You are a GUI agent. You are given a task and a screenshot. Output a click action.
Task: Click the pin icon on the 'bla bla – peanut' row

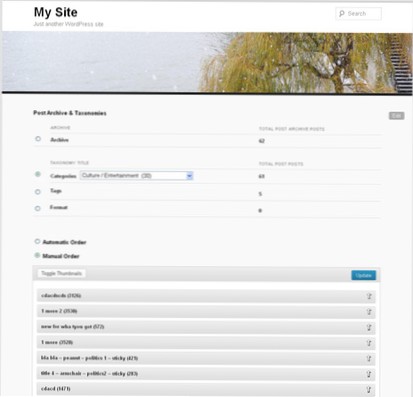tap(369, 358)
